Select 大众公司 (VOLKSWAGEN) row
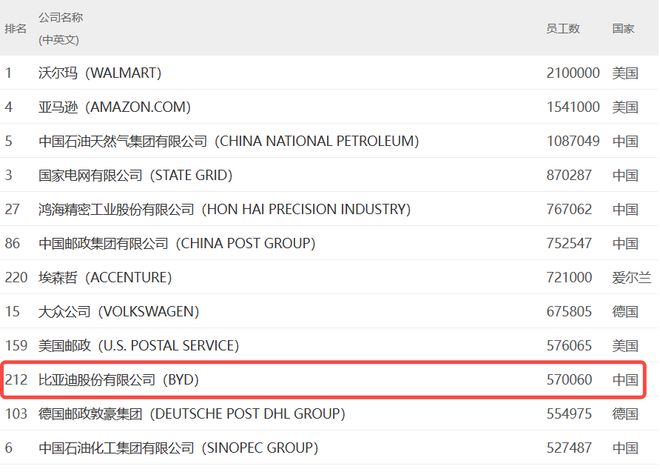The height and width of the screenshot is (472, 660). [118, 311]
